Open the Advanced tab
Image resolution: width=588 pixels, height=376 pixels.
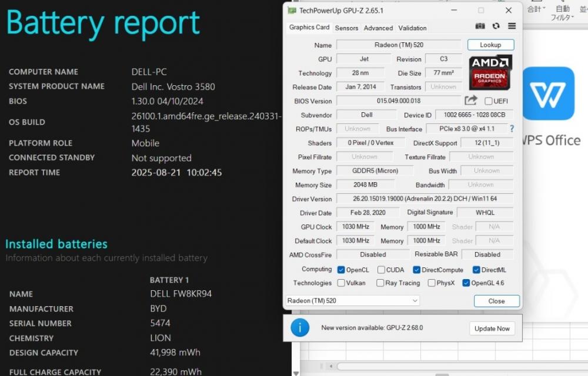(x=378, y=28)
